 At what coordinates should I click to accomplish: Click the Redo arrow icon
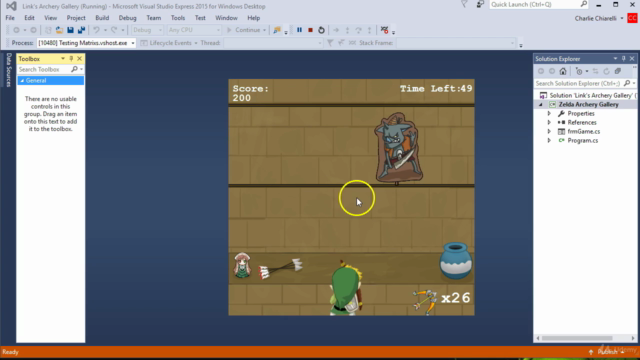[x=114, y=30]
